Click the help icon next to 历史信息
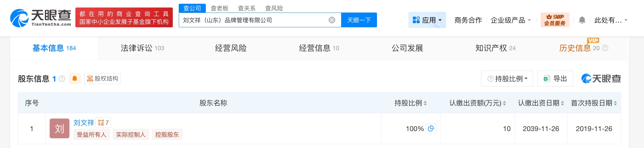Screen dimensions: 644x148 pos(605,48)
